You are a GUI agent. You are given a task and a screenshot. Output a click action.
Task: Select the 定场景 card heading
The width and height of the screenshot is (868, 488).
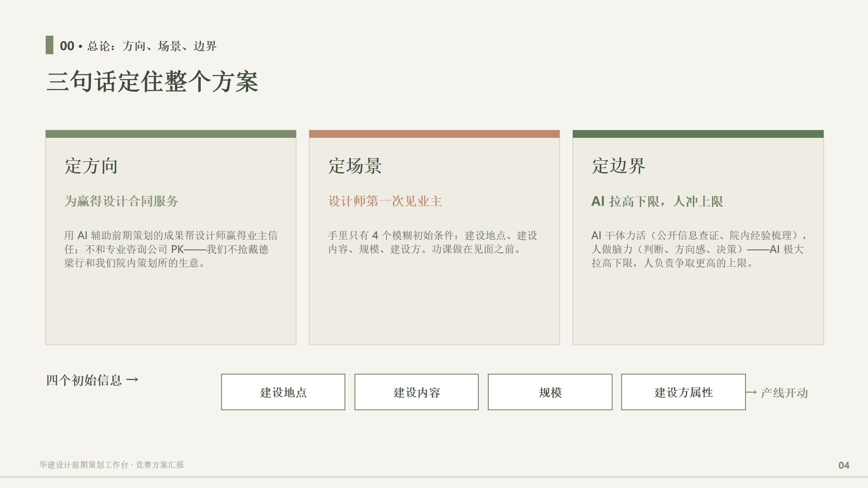coord(355,166)
